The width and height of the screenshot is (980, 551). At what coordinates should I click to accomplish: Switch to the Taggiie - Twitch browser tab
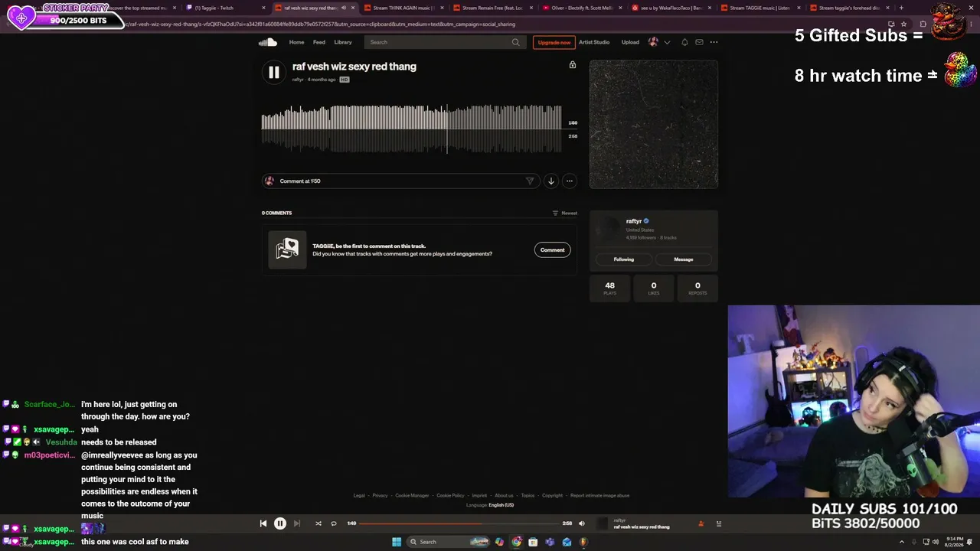(x=224, y=8)
